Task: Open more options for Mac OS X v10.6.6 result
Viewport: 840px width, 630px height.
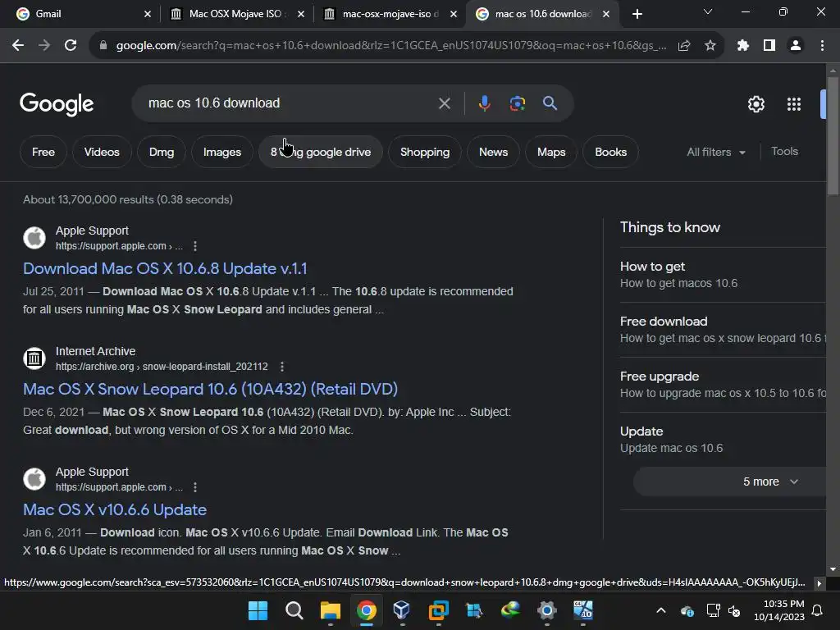Action: [x=195, y=487]
